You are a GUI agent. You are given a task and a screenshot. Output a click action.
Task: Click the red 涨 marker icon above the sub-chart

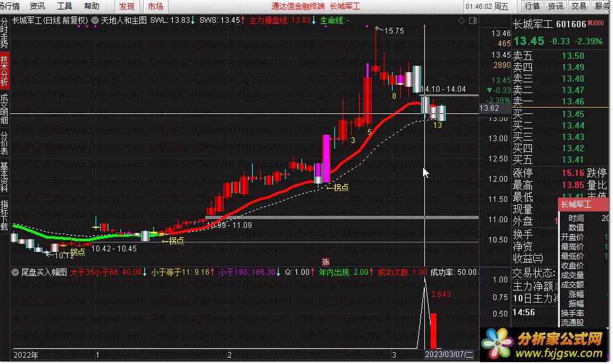(x=325, y=262)
